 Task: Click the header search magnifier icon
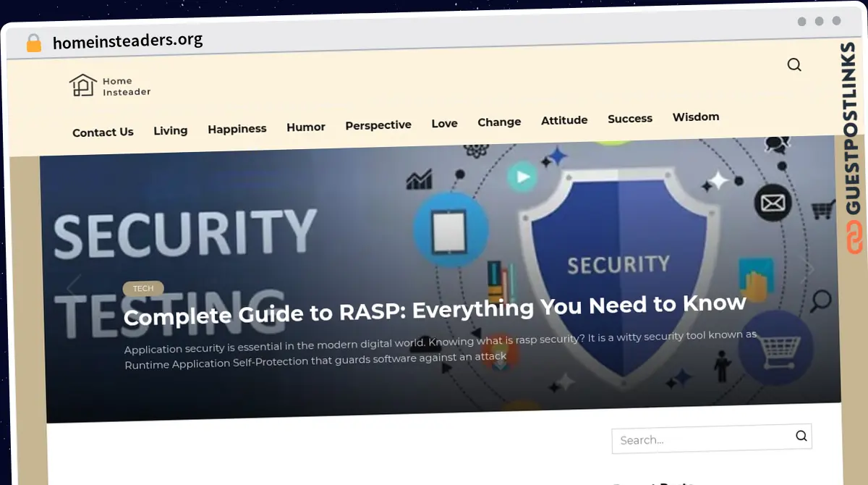[794, 64]
